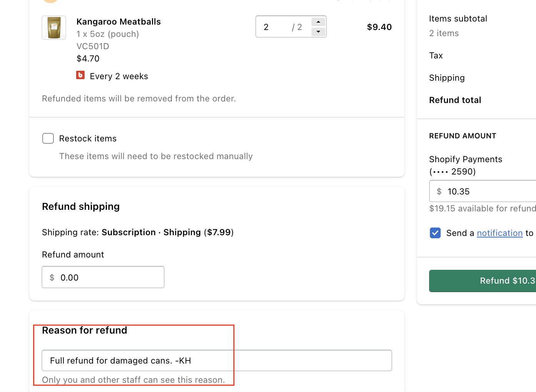Click the Reason for refund text box
This screenshot has width=536, height=392.
[216, 360]
